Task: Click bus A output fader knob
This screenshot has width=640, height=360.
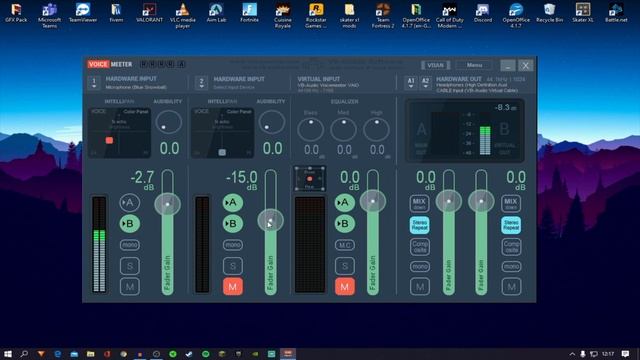Action: tap(449, 201)
